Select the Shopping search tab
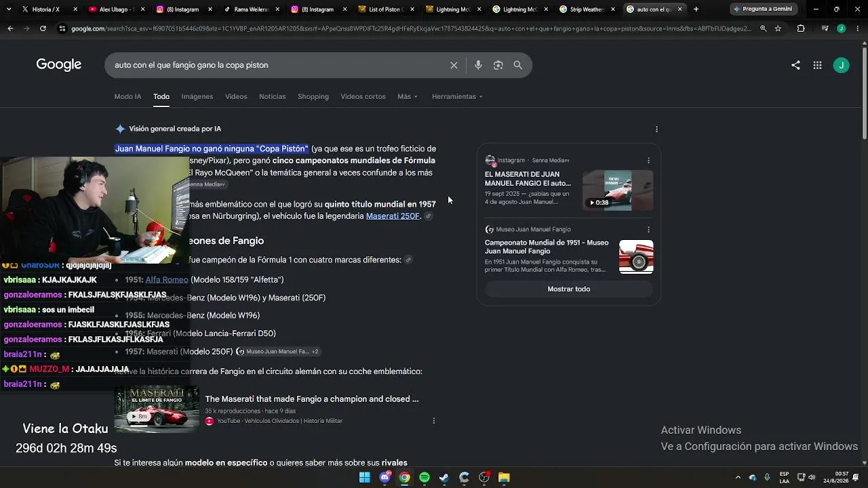Image resolution: width=868 pixels, height=488 pixels. point(313,96)
